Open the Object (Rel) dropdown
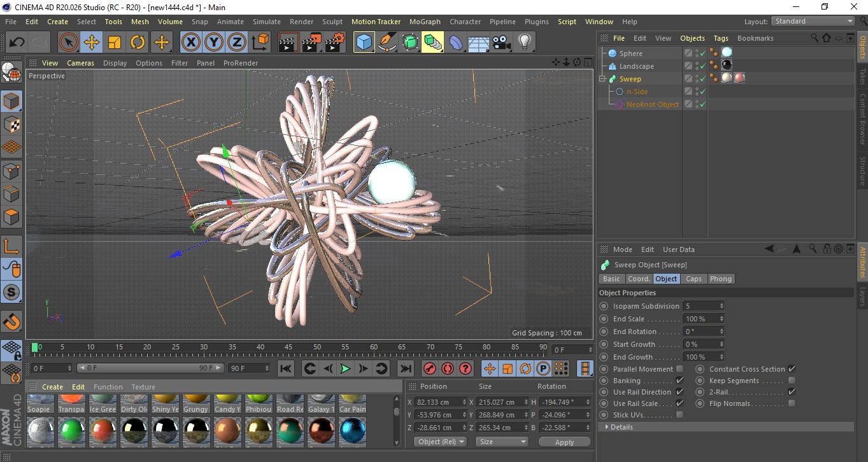This screenshot has height=462, width=868. click(x=440, y=442)
